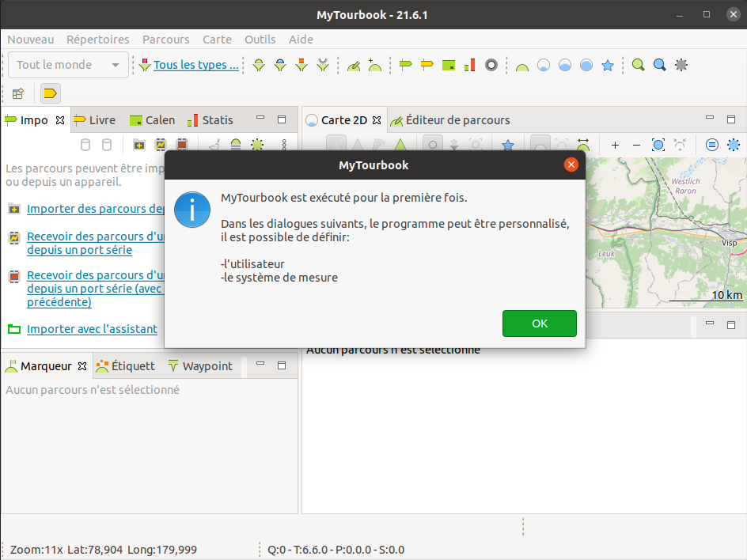
Task: Click the green magnifier search icon
Action: coord(638,65)
